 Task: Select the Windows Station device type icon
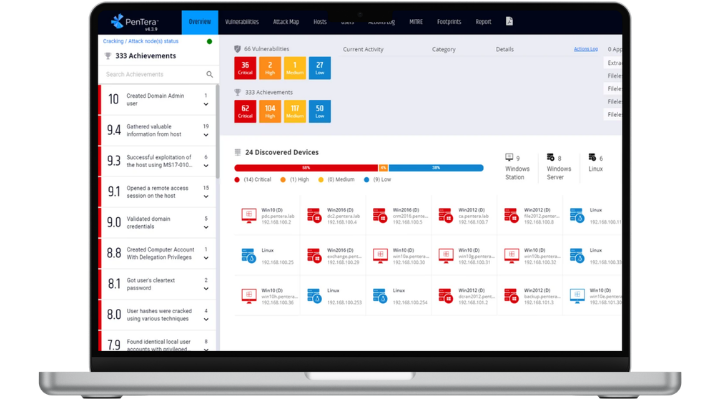tap(509, 158)
